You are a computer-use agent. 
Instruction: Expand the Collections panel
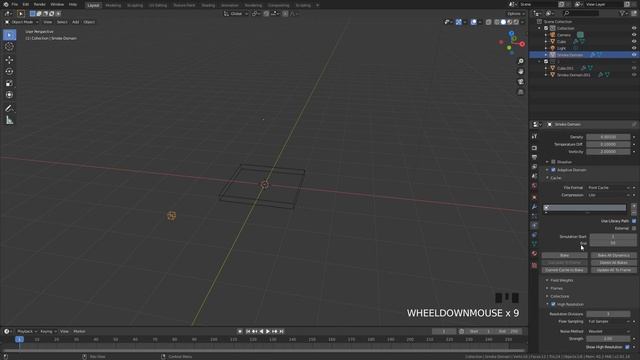pos(560,296)
